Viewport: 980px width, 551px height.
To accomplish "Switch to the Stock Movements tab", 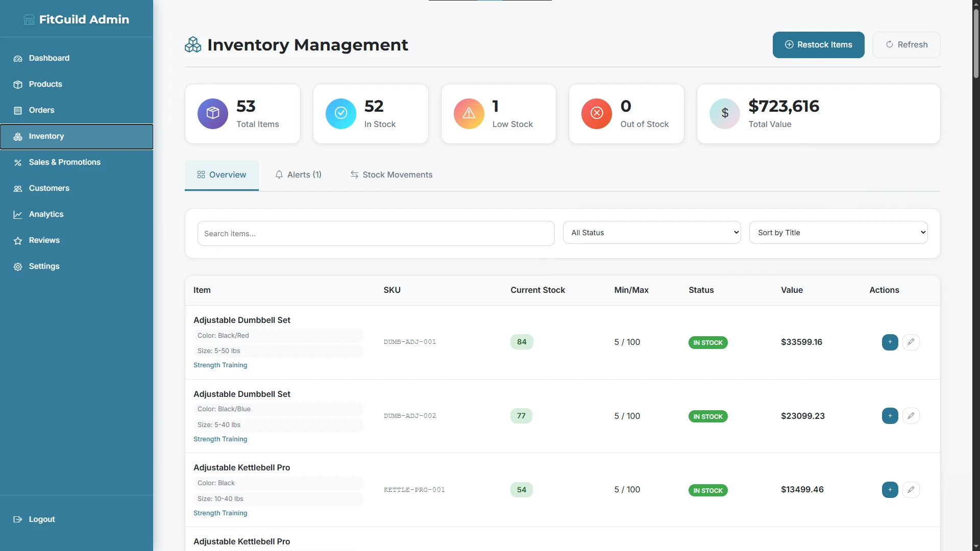I will point(391,175).
